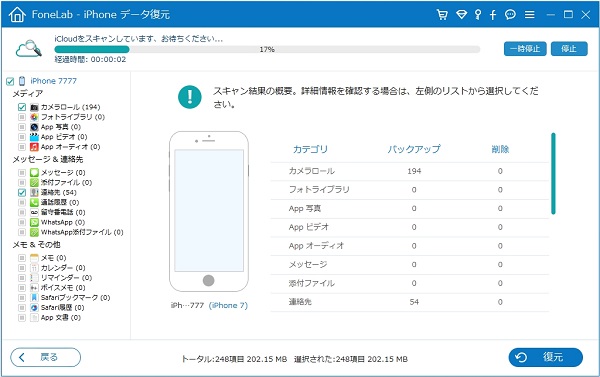Click the App オーディオ music icon

point(34,147)
